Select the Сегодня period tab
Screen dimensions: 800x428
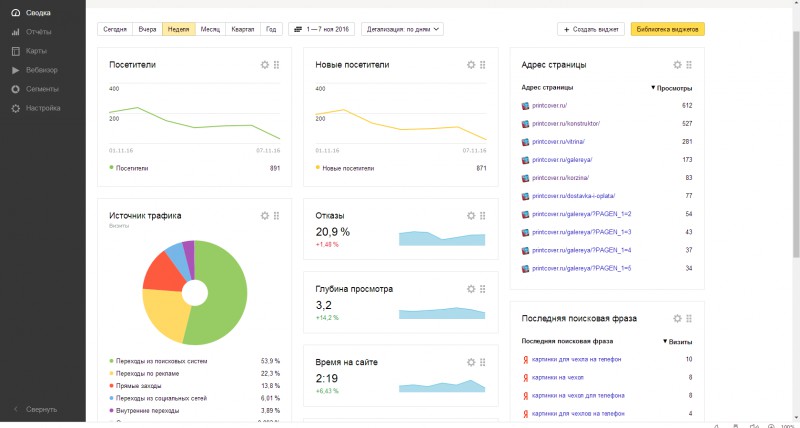pyautogui.click(x=115, y=29)
